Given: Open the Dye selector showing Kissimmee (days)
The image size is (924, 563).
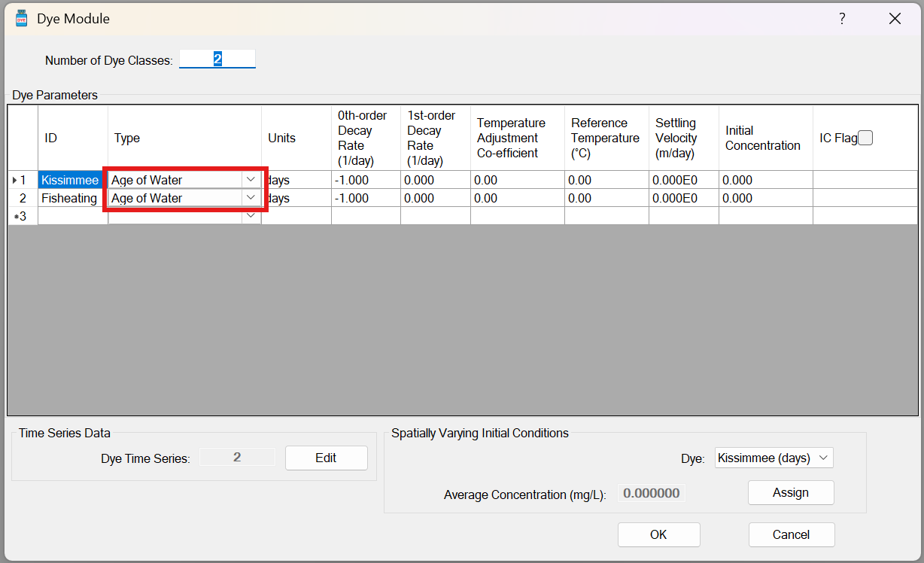Looking at the screenshot, I should (x=773, y=458).
